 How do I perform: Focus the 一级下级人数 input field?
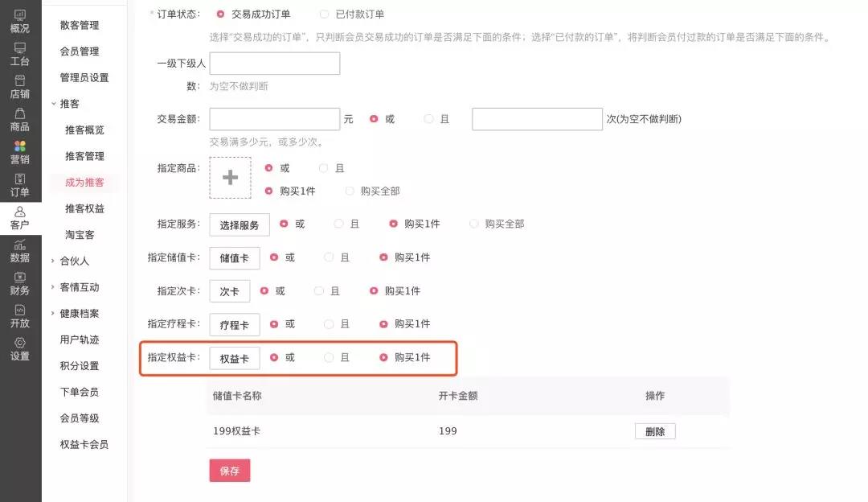pos(275,64)
